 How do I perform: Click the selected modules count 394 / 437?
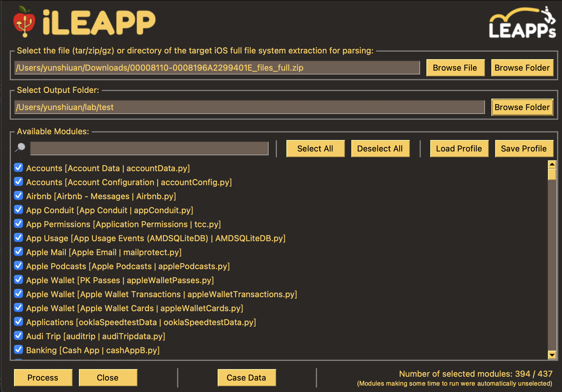534,374
